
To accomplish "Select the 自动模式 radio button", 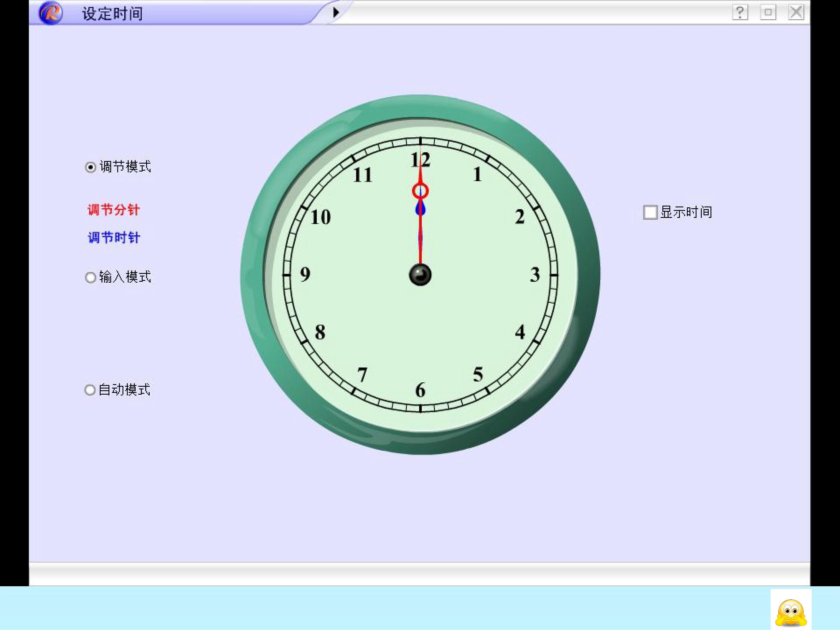I will pyautogui.click(x=90, y=390).
